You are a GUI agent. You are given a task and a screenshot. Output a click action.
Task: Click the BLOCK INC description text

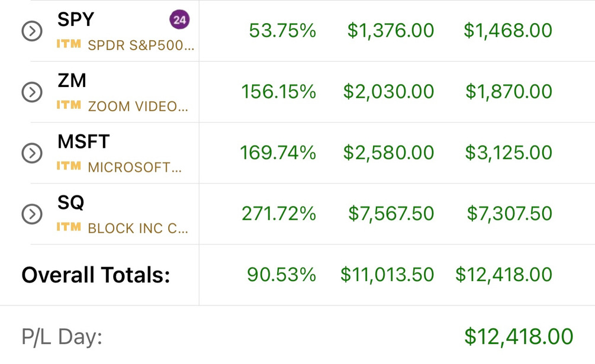coord(138,228)
